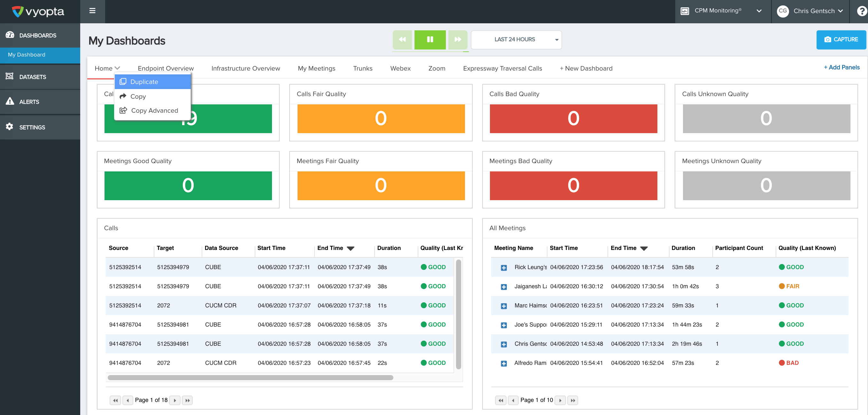Go to next page of All Meetings
This screenshot has height=415, width=868.
point(560,400)
